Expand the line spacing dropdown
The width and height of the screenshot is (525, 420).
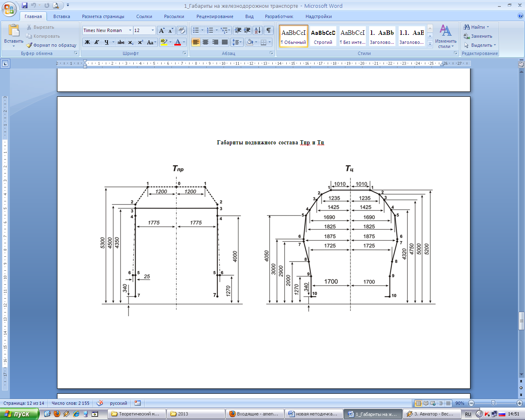241,42
